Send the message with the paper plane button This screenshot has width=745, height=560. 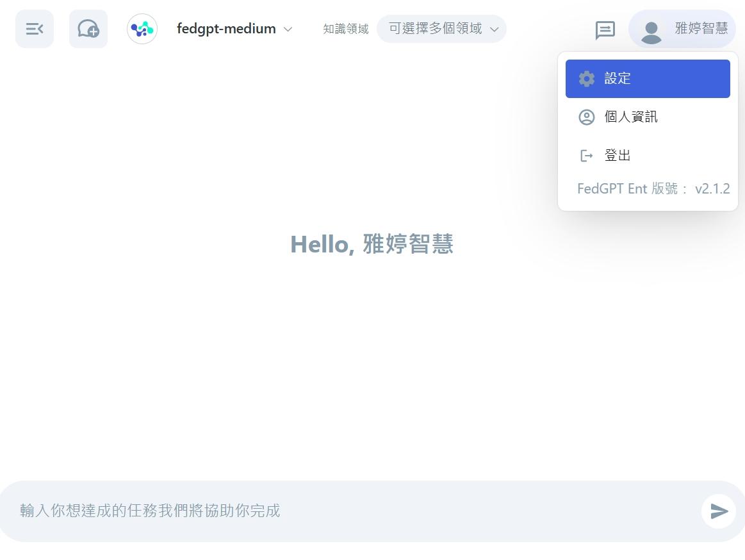click(x=719, y=511)
